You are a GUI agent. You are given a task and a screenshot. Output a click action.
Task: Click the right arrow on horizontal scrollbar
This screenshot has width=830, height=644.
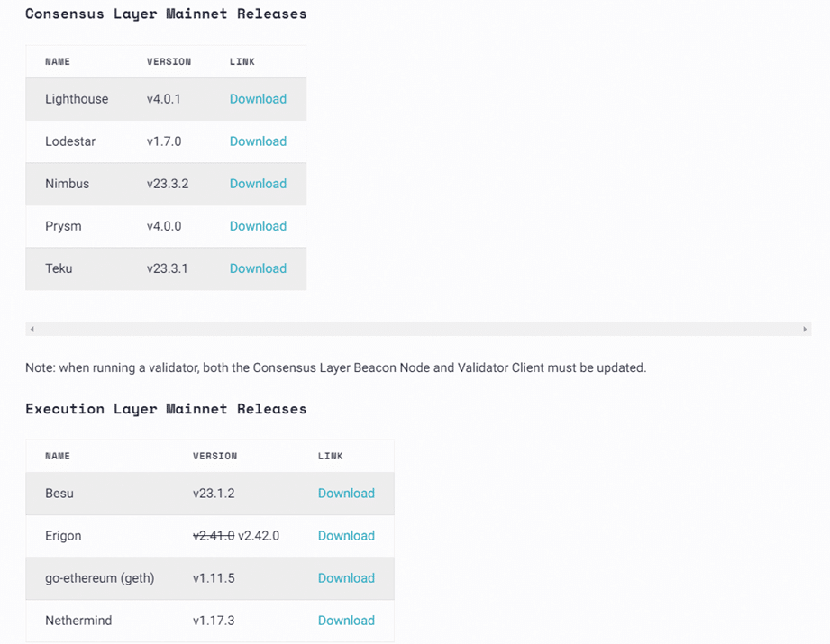pos(805,329)
